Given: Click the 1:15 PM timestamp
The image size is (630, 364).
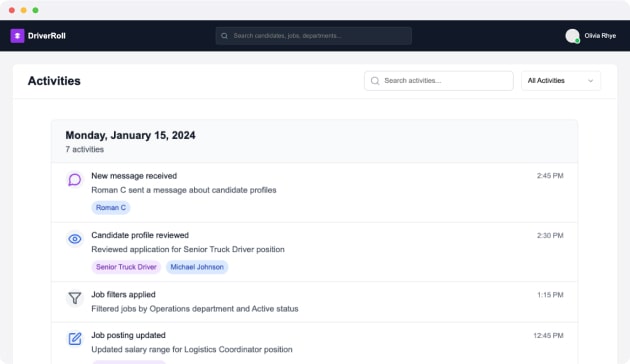Looking at the screenshot, I should [x=550, y=295].
